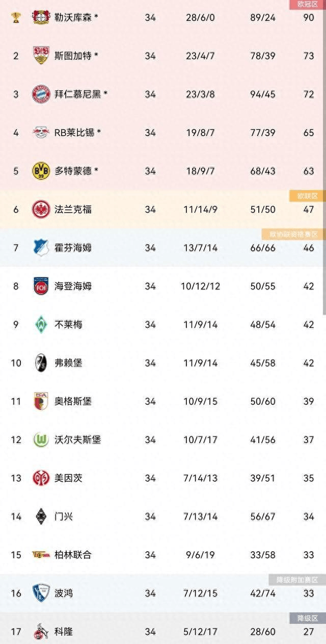The width and height of the screenshot is (326, 644).
Task: Click the 欧联区 zone label
Action: [307, 196]
